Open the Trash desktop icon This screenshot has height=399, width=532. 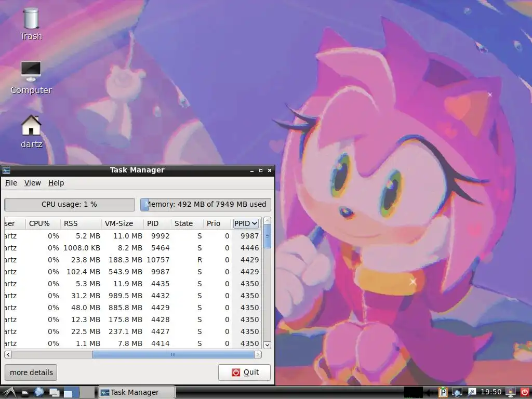31,24
